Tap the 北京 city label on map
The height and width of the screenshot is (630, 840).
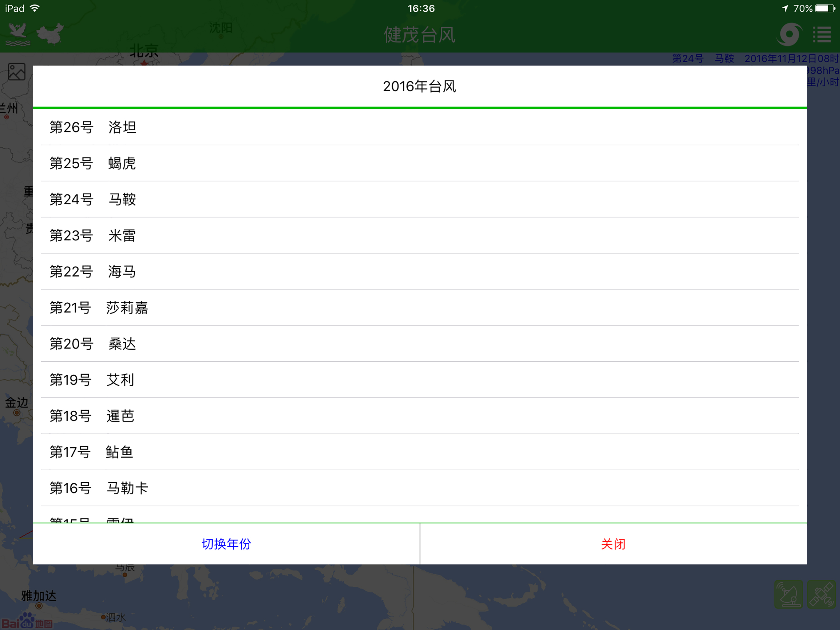(144, 50)
